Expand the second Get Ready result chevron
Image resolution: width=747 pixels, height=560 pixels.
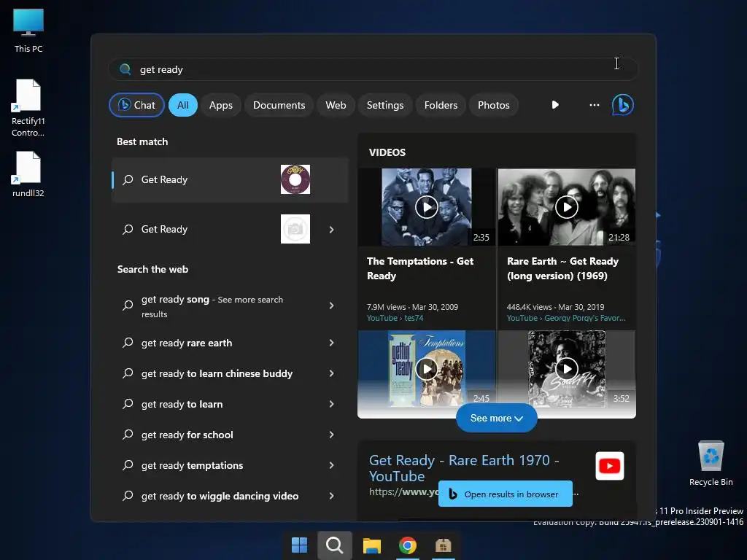click(332, 230)
